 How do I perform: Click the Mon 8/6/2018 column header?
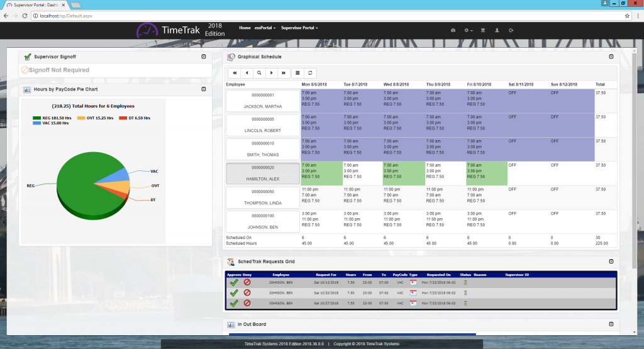tap(314, 85)
